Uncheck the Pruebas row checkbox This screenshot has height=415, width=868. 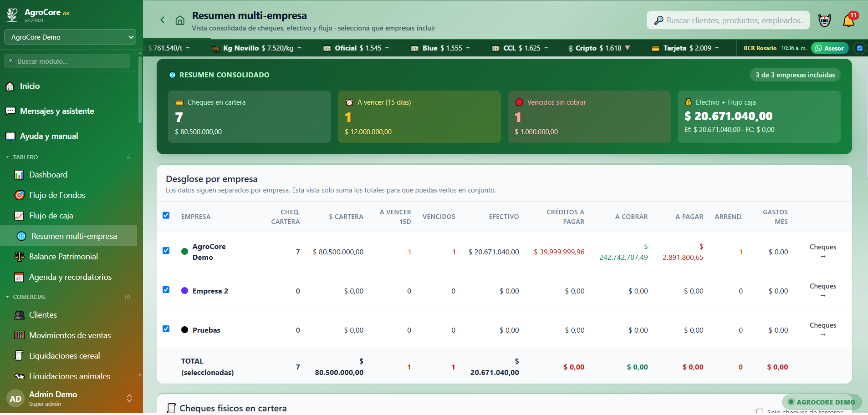pos(166,329)
